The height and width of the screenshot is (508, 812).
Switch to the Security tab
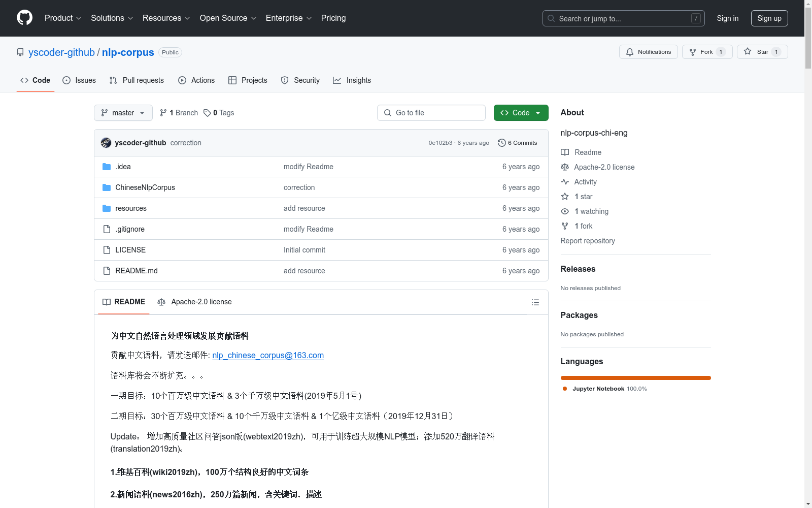click(300, 80)
